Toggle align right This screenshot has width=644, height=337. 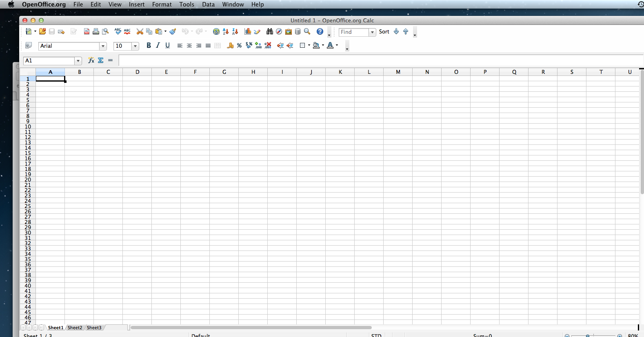199,46
